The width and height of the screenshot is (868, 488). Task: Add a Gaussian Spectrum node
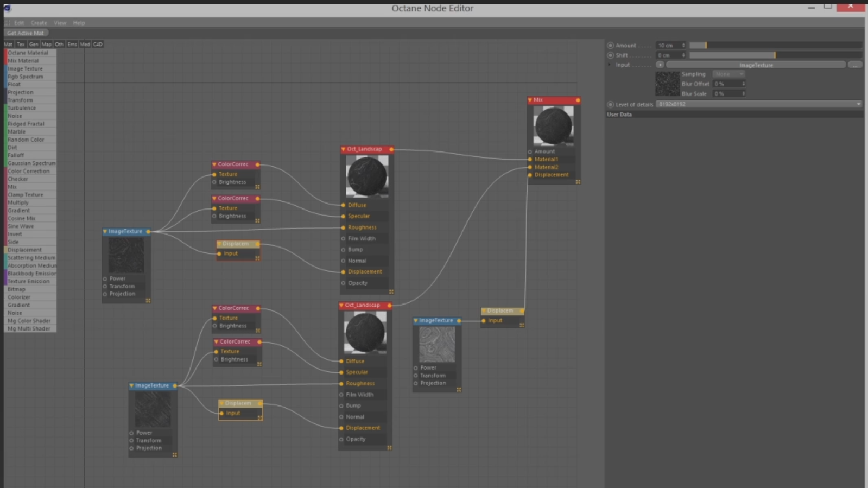(30, 163)
